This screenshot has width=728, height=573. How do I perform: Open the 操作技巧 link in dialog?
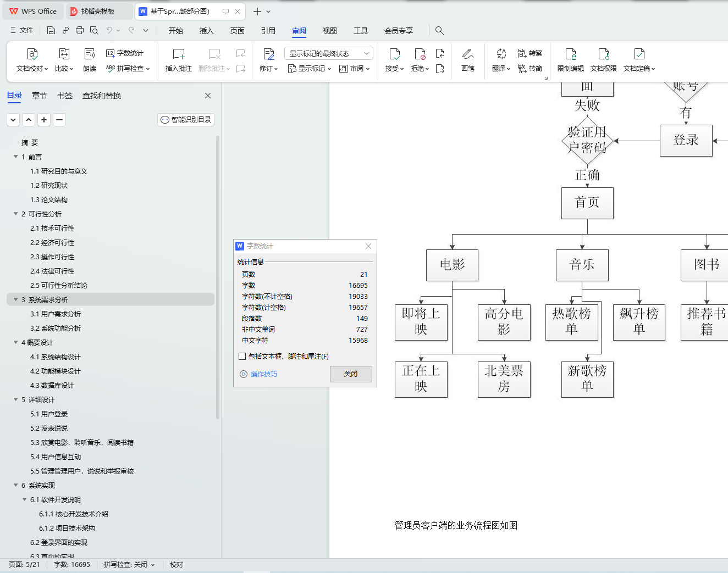coord(259,374)
